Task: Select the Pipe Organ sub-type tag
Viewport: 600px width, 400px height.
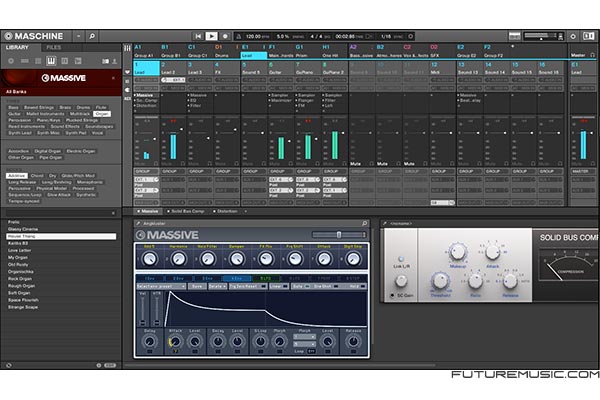Action: pos(51,157)
